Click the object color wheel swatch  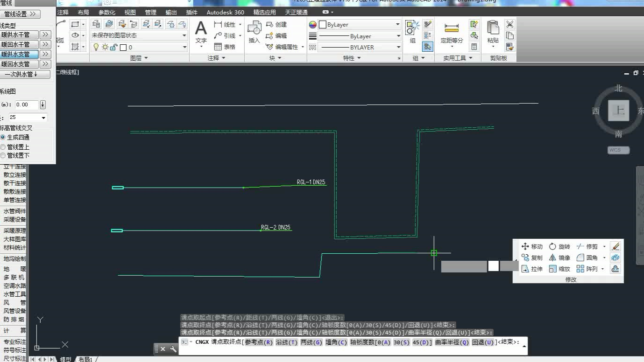313,25
